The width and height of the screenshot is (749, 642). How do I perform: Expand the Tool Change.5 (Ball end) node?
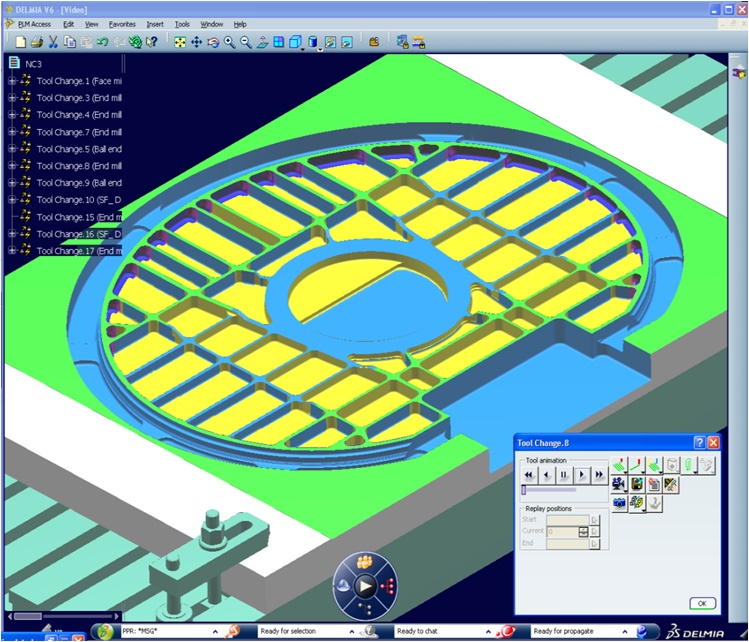[x=12, y=149]
